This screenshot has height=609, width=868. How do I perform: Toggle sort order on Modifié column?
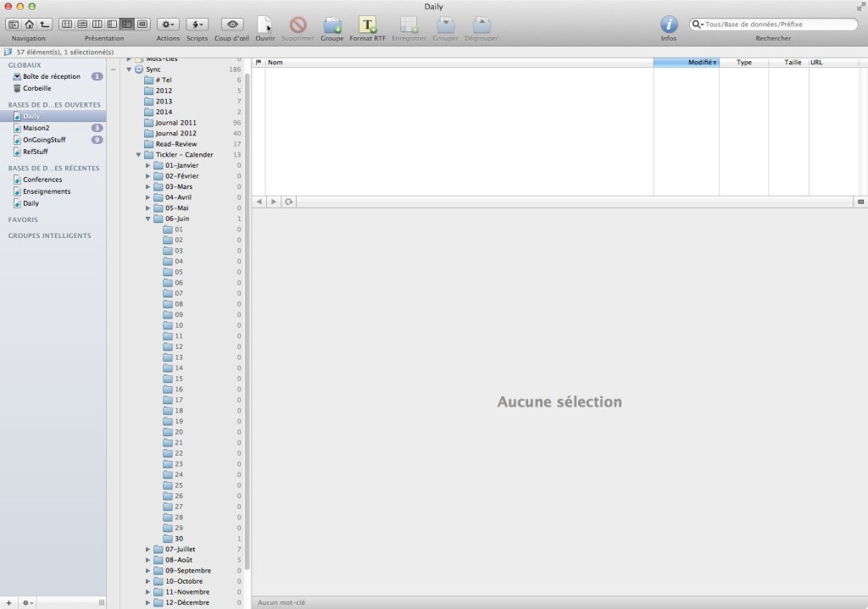(x=686, y=63)
